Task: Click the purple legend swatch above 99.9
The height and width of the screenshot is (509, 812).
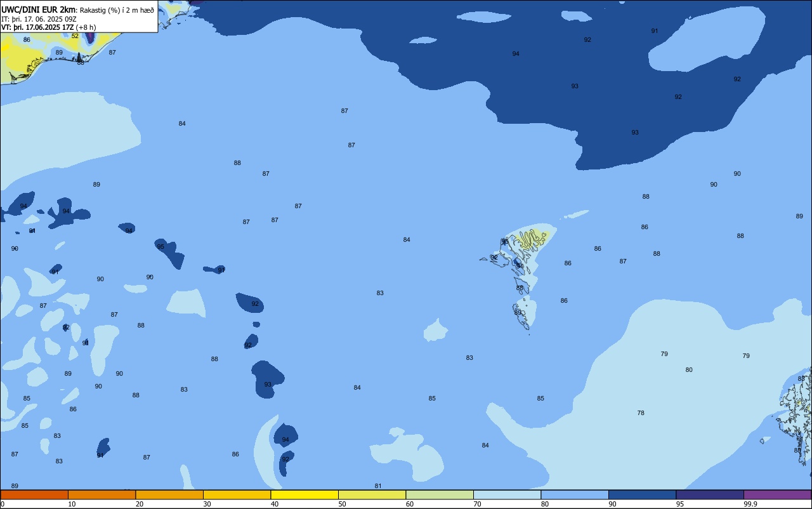Action: pos(777,494)
